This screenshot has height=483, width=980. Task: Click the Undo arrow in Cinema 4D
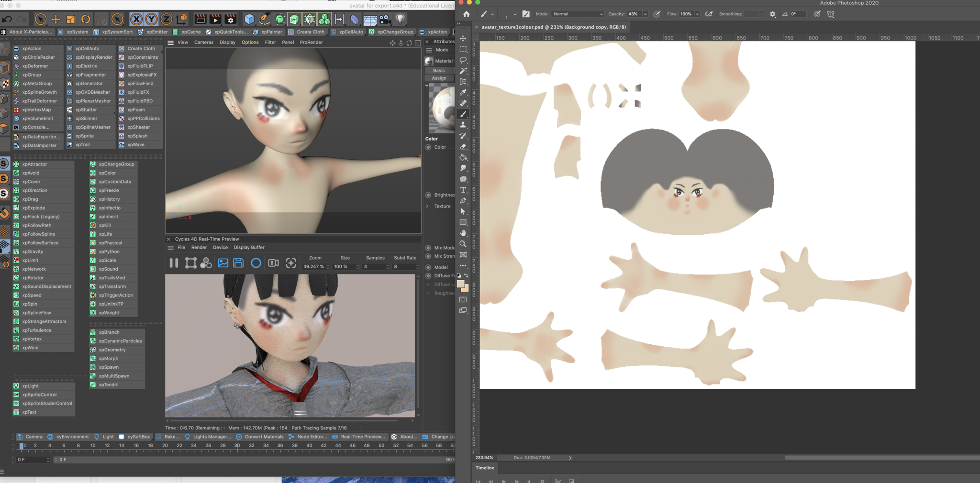7,19
